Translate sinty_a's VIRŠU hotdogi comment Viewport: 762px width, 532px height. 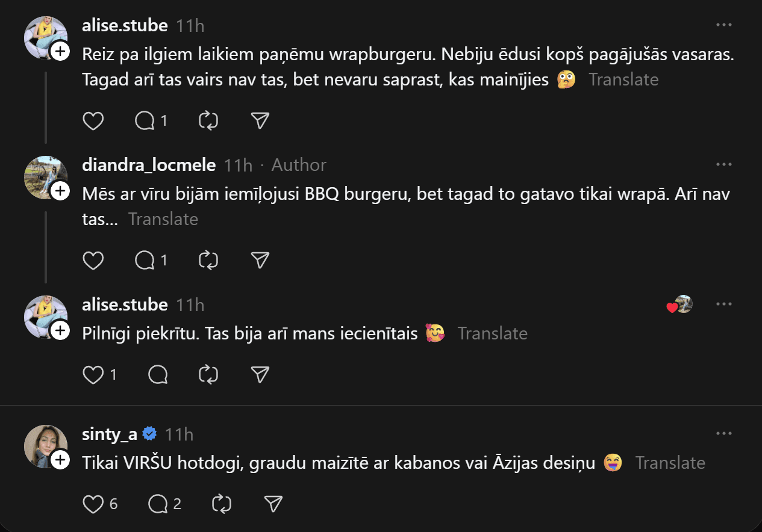[x=670, y=463]
